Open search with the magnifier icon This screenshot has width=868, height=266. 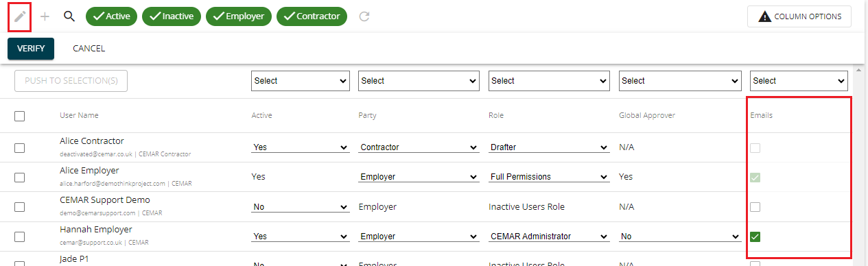(69, 16)
